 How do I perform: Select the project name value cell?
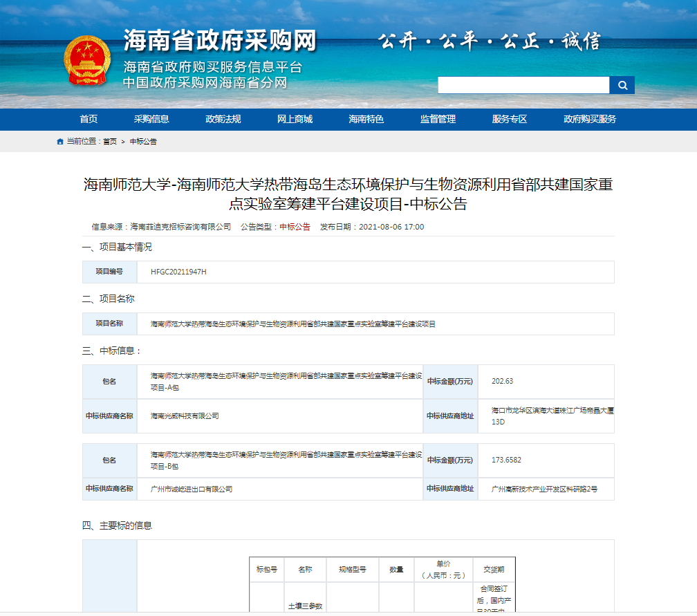point(375,324)
